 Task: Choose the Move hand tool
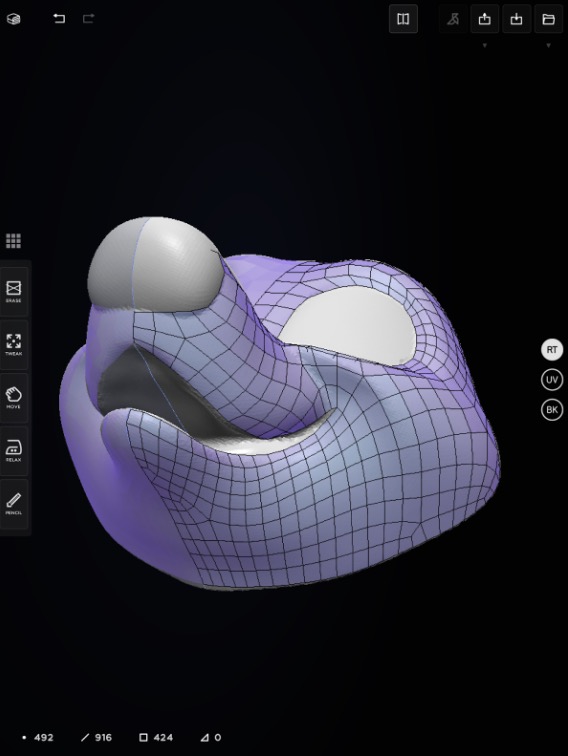[x=14, y=397]
